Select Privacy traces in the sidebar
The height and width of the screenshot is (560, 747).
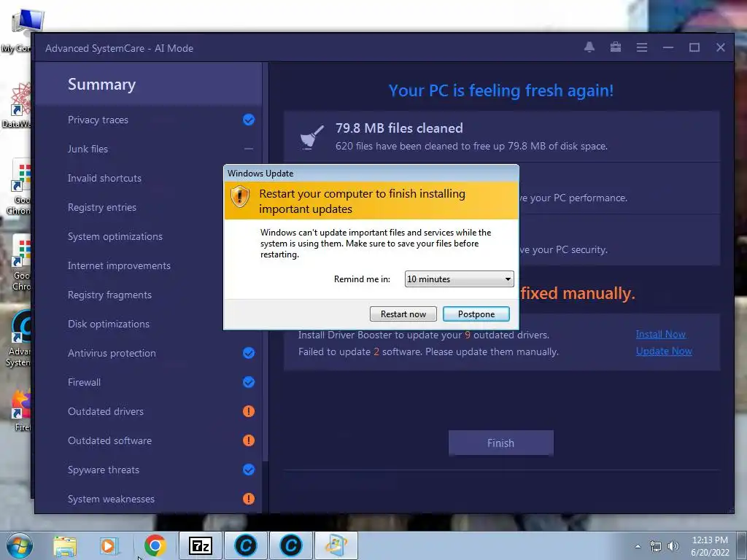pos(98,120)
